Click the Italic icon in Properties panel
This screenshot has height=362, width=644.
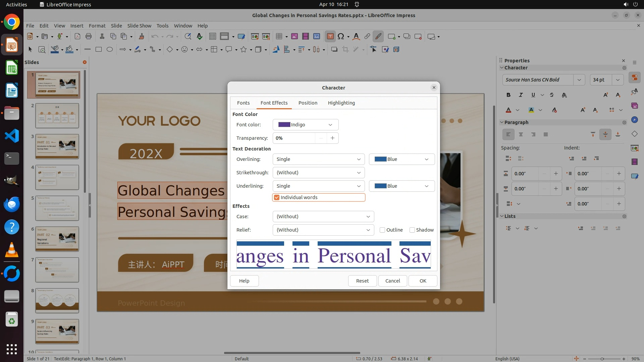521,95
